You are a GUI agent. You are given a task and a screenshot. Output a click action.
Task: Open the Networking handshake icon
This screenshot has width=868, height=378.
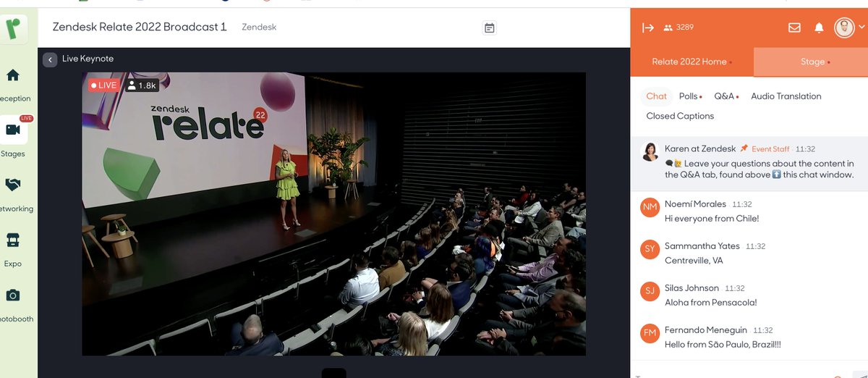[x=13, y=185]
